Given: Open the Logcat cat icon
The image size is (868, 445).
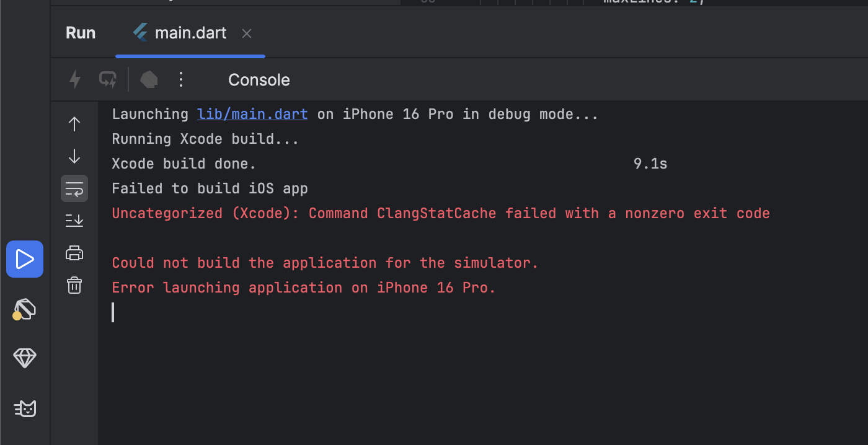Looking at the screenshot, I should 25,408.
